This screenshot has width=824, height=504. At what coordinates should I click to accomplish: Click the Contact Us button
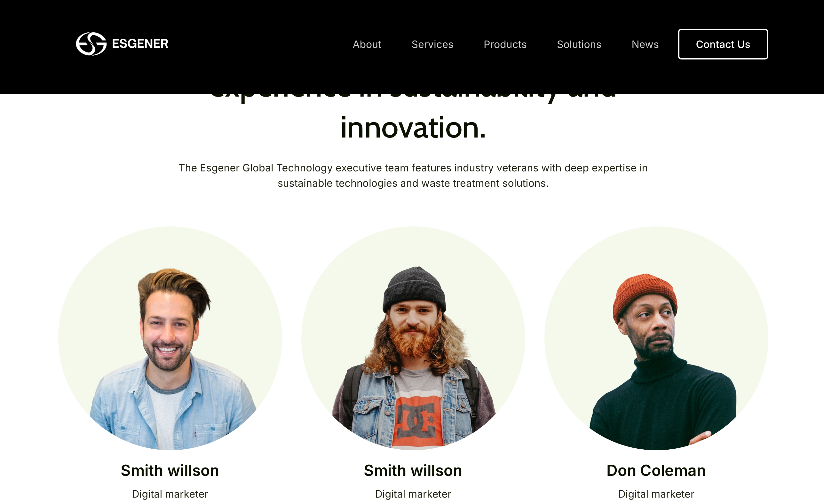[723, 44]
